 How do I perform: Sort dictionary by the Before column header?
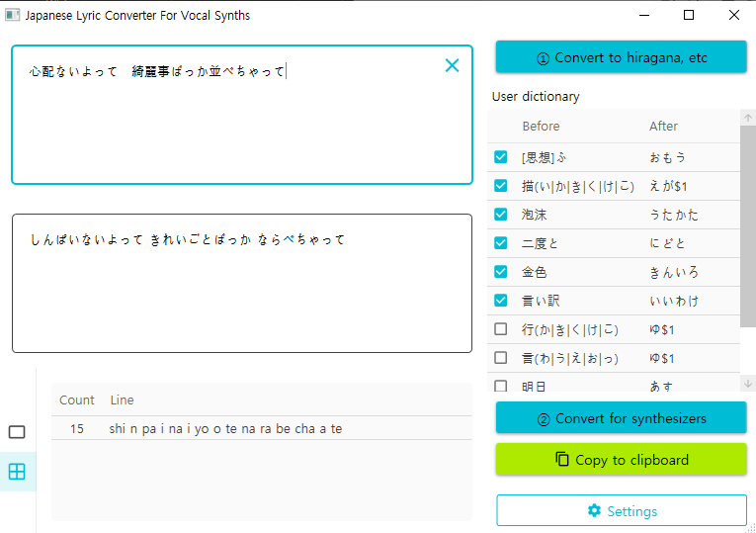point(541,127)
